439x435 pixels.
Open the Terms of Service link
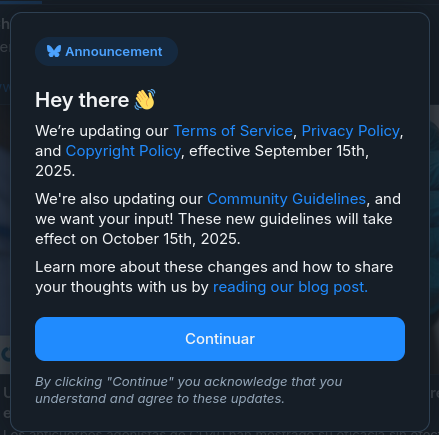[x=233, y=131]
